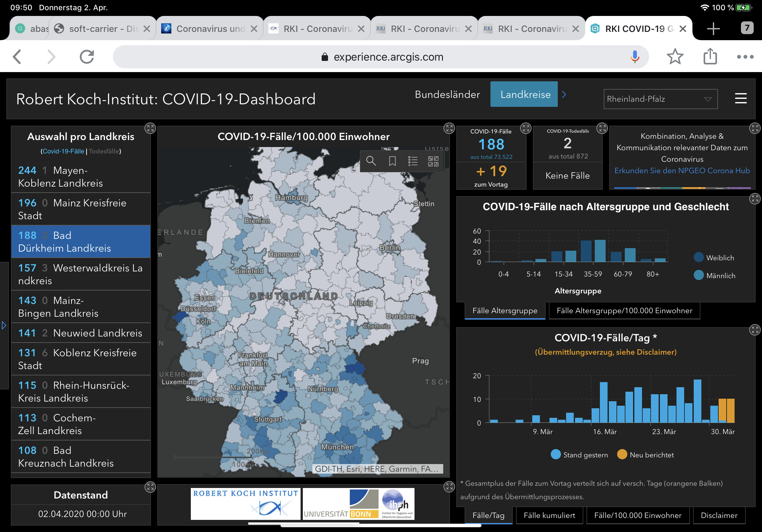Switch to the Bundesländer view

click(x=447, y=94)
